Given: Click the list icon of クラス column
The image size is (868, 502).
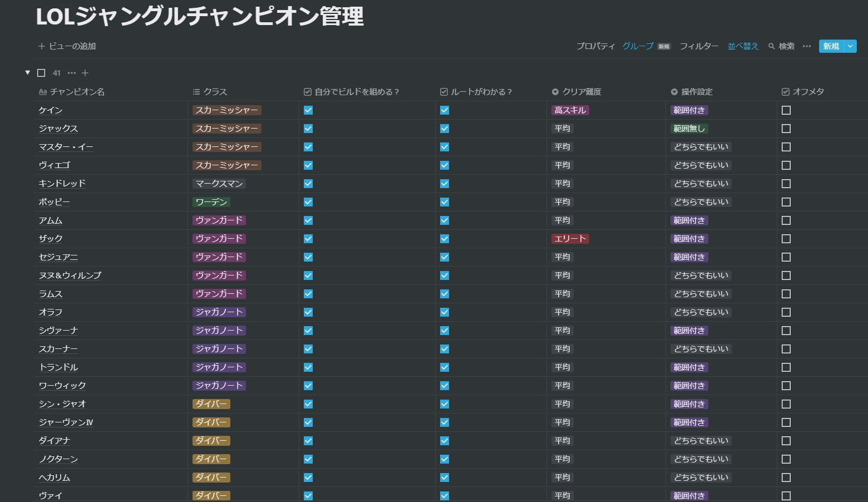Looking at the screenshot, I should [196, 92].
